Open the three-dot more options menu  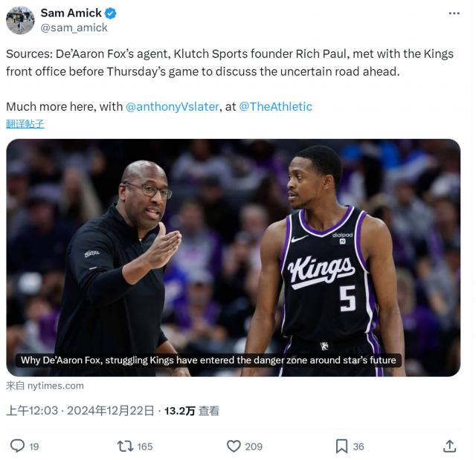[x=454, y=13]
